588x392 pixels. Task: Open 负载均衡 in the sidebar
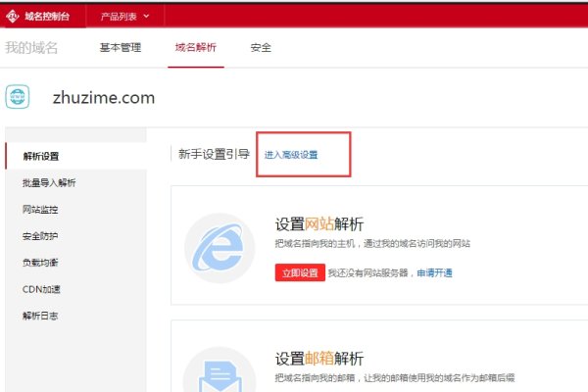(40, 263)
